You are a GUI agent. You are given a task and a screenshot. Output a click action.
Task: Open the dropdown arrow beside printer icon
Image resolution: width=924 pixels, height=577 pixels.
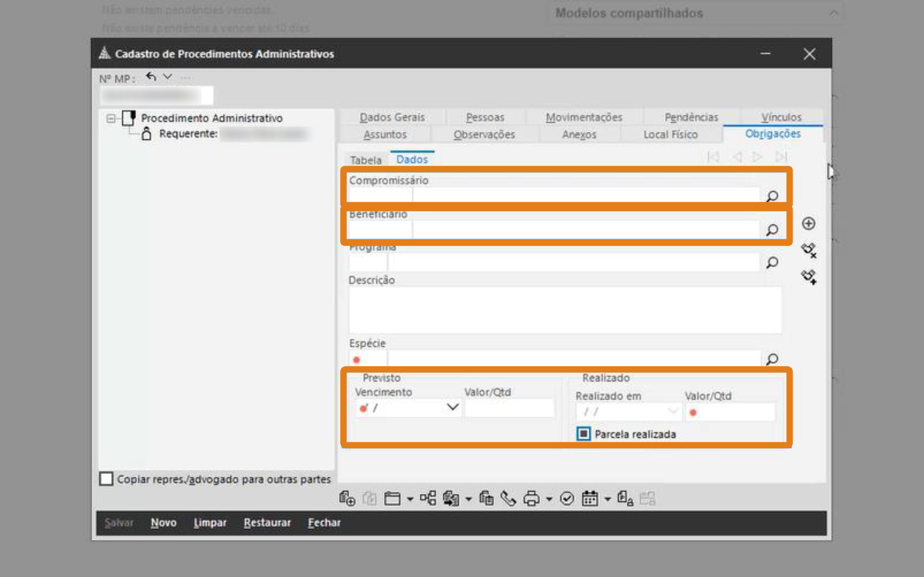[x=549, y=499]
